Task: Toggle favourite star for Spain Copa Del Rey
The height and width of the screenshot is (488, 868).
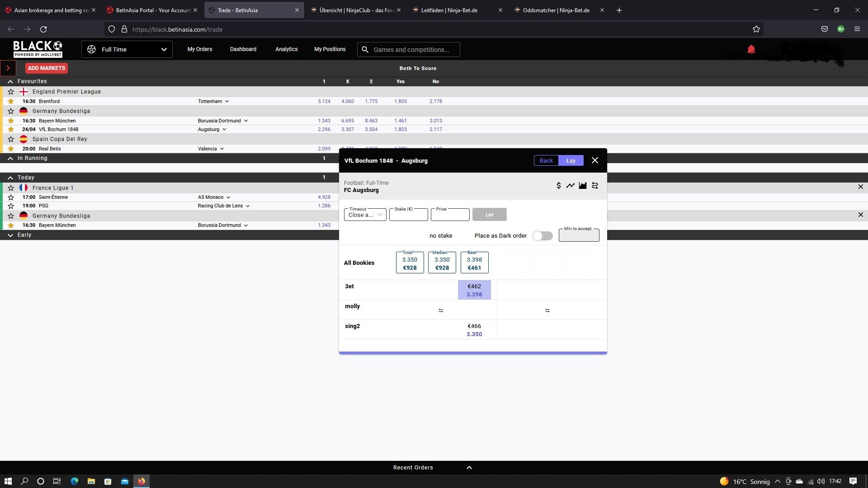Action: pyautogui.click(x=11, y=139)
